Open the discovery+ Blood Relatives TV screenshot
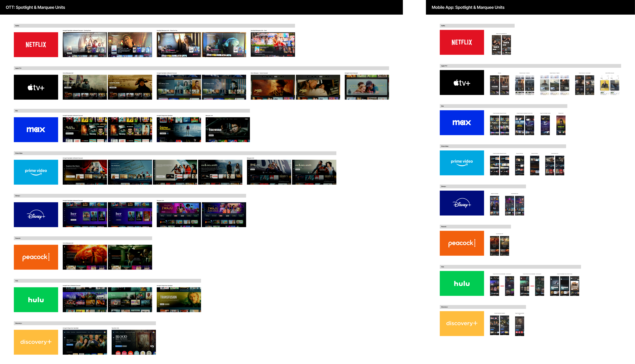 pyautogui.click(x=134, y=342)
